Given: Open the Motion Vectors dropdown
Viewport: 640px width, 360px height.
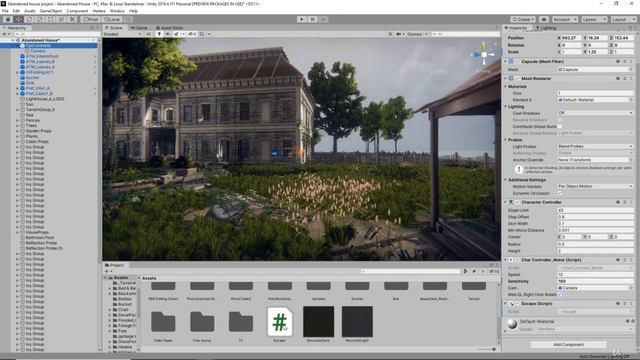Looking at the screenshot, I should (x=596, y=186).
